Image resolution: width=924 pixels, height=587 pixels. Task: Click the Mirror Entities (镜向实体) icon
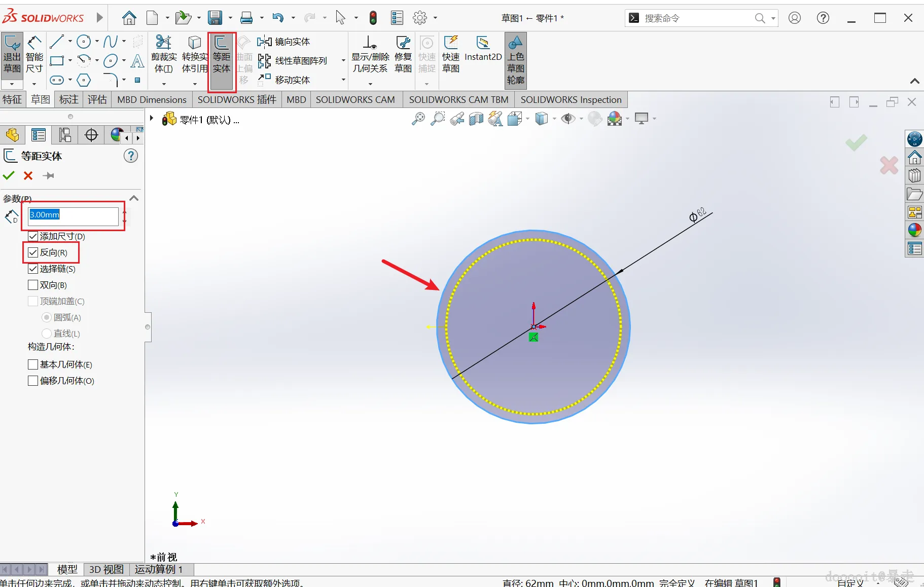pyautogui.click(x=264, y=42)
